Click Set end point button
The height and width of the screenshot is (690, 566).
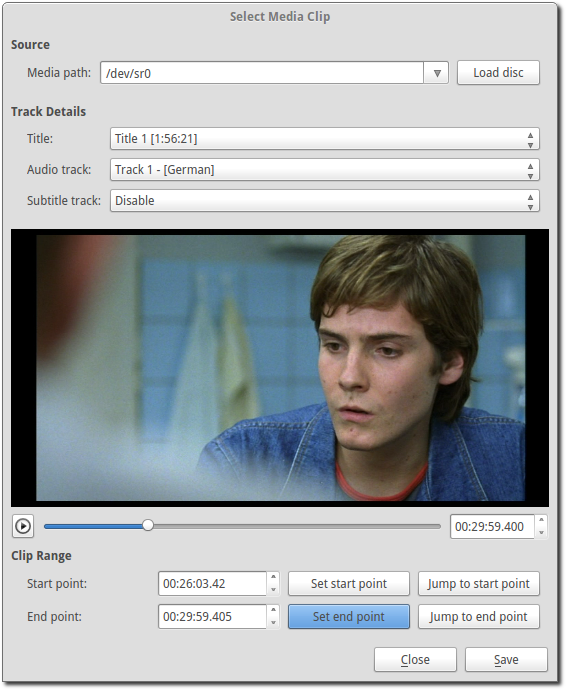click(x=349, y=617)
